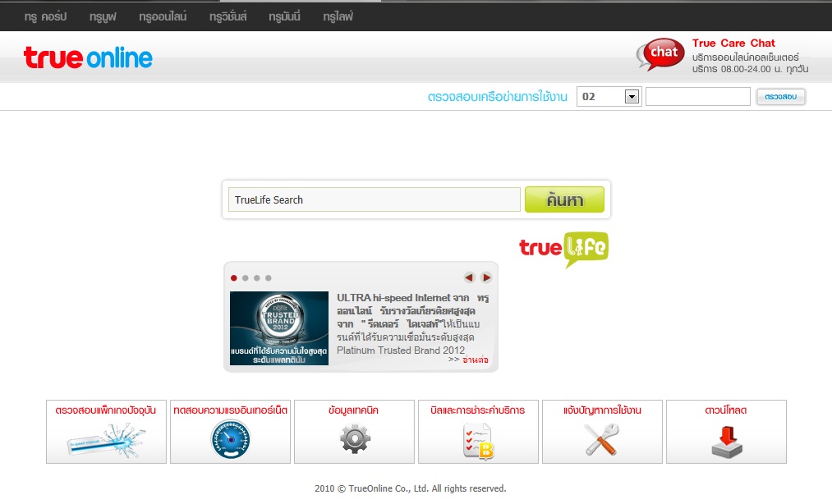
Task: Go to previous slide with left arrow
Action: coord(469,277)
